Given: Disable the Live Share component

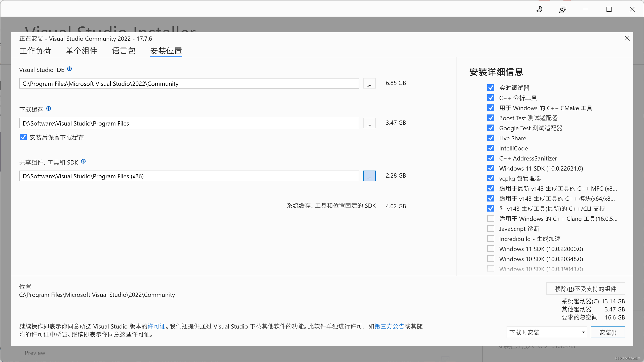Looking at the screenshot, I should tap(490, 138).
